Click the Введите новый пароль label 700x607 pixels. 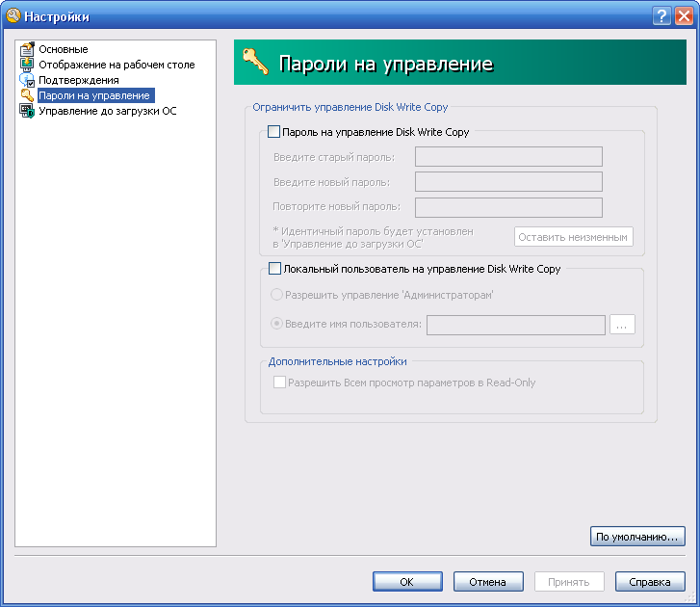tap(331, 182)
